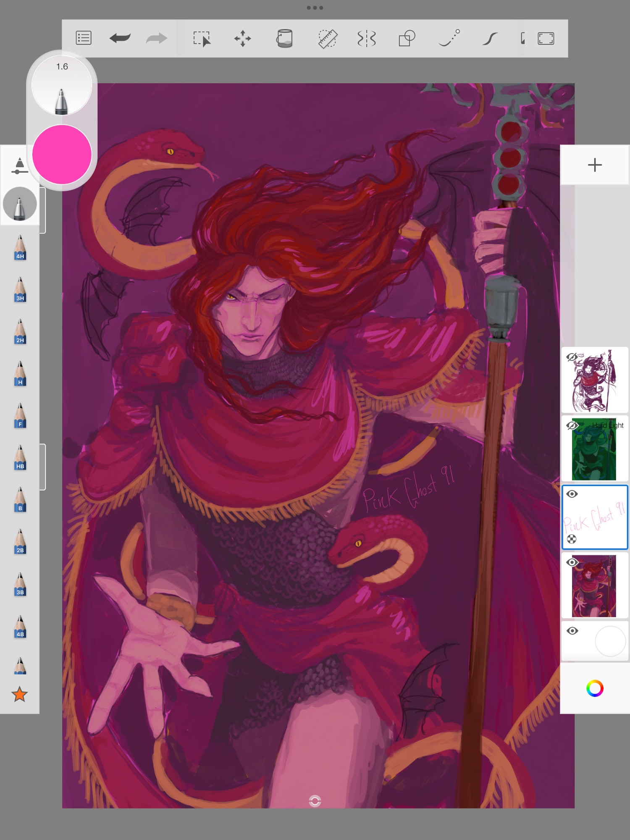Pick the 3B pencil
The height and width of the screenshot is (840, 630).
pyautogui.click(x=20, y=584)
